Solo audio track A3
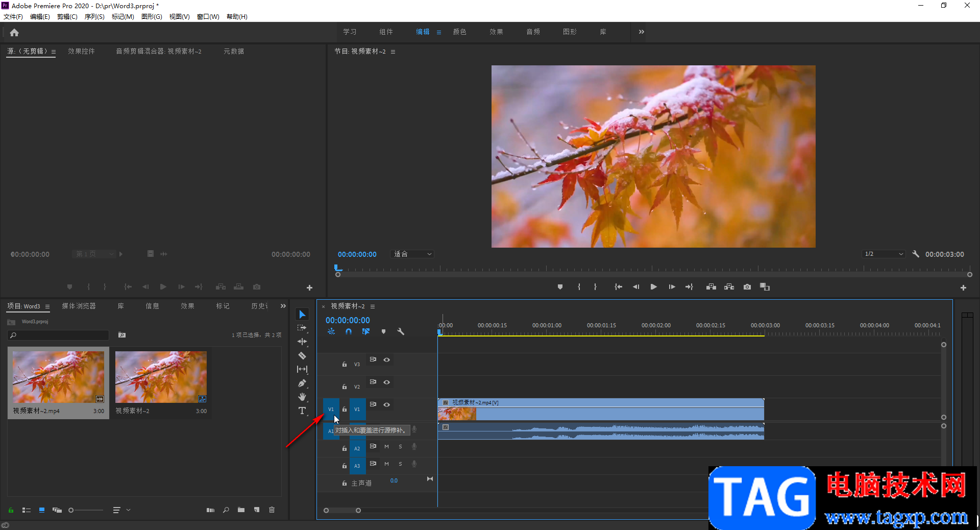The image size is (980, 530). tap(400, 464)
